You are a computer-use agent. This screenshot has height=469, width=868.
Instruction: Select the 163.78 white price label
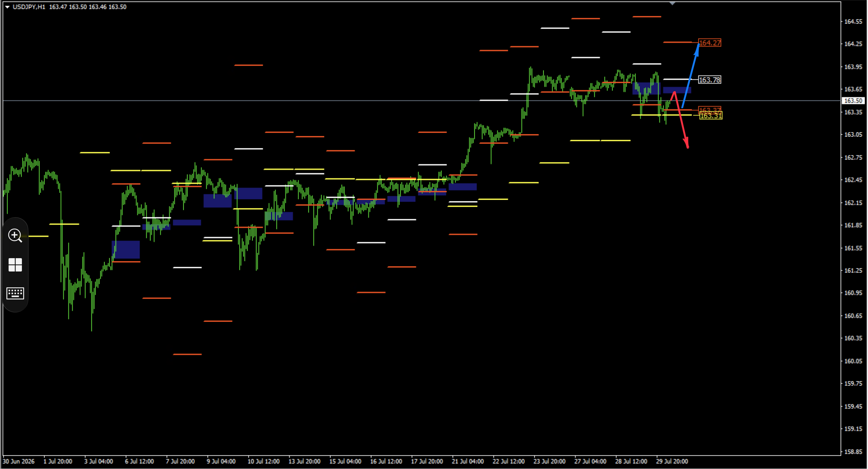(x=710, y=80)
